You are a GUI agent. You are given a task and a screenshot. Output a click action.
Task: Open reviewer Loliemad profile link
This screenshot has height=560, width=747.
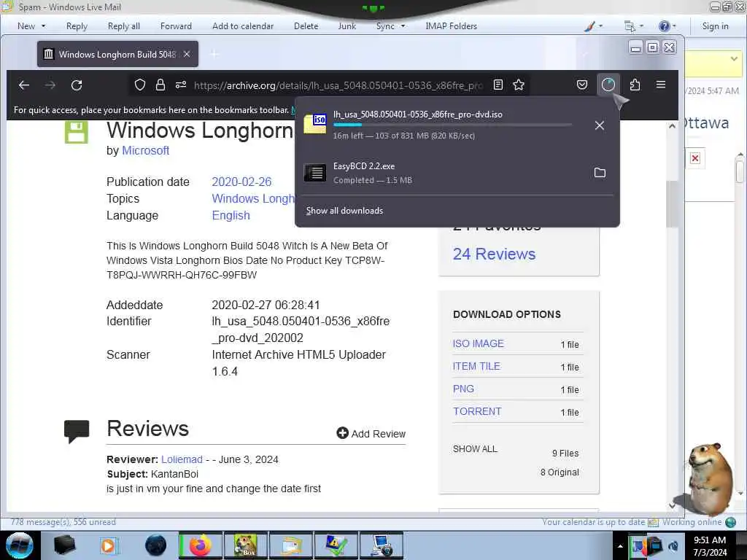(182, 459)
